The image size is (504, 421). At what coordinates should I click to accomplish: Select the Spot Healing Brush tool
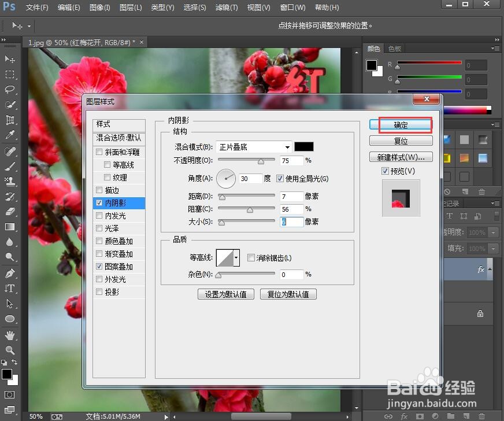[x=10, y=151]
